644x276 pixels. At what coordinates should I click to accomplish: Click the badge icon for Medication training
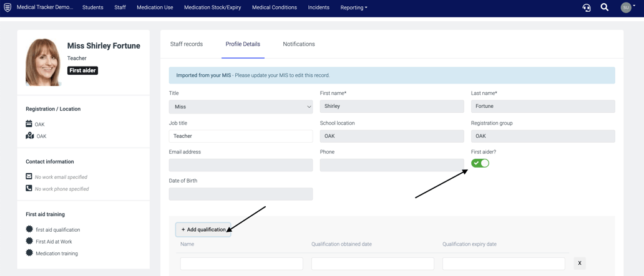(29, 253)
